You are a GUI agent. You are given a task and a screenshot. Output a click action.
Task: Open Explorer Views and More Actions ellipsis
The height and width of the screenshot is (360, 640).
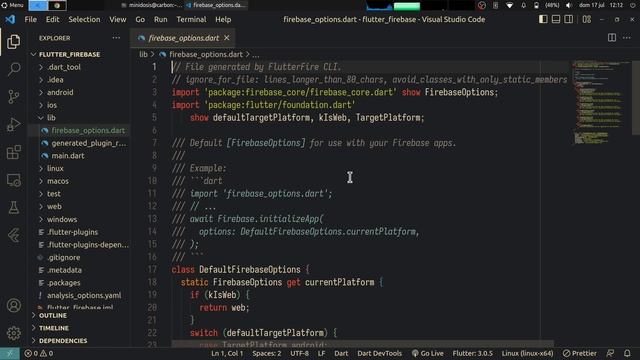pos(116,38)
